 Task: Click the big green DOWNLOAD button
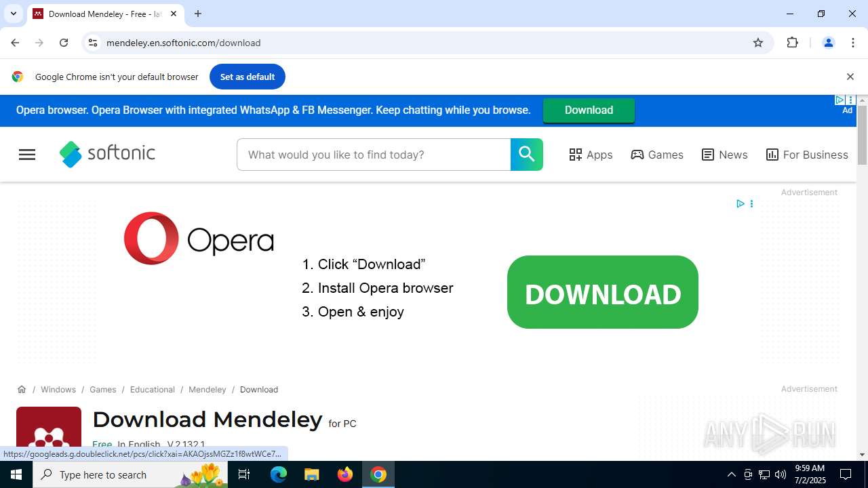click(603, 292)
